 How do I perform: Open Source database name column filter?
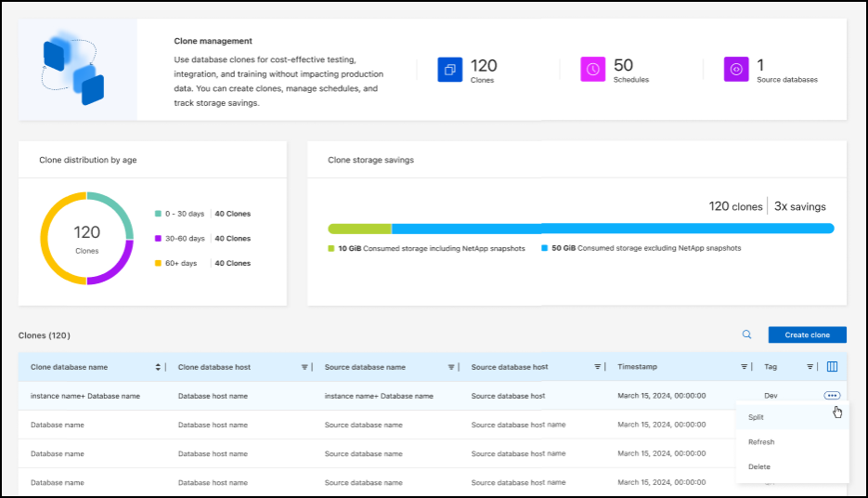pos(451,367)
